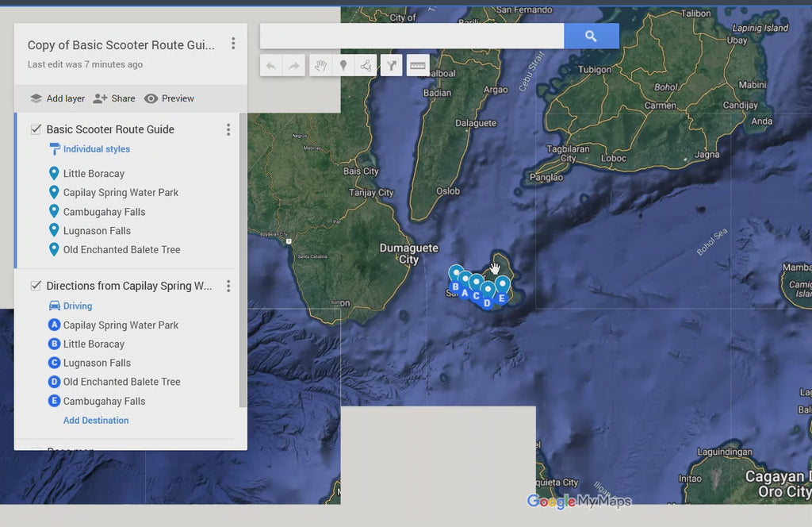The height and width of the screenshot is (527, 812).
Task: Click the Preview eye icon
Action: [151, 98]
